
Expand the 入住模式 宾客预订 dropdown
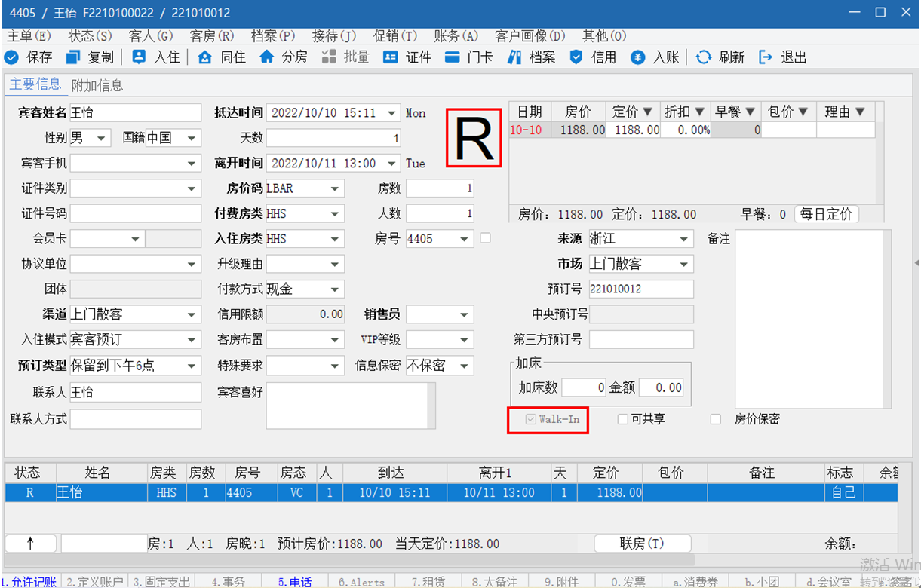point(192,340)
